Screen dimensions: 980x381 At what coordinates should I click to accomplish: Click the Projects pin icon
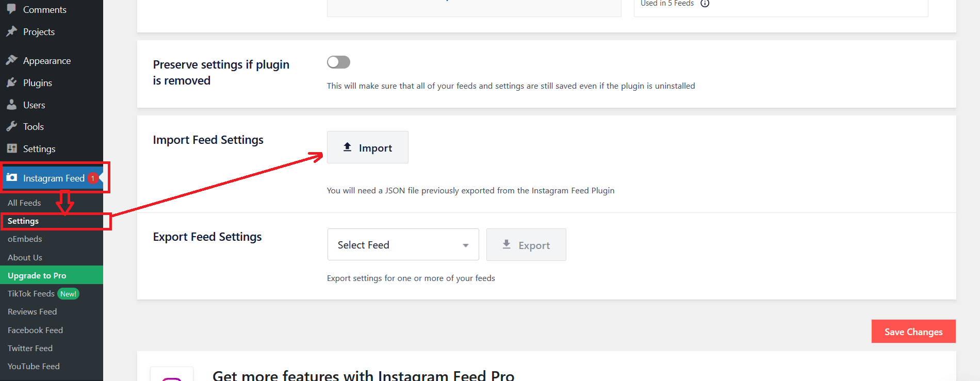coord(11,31)
